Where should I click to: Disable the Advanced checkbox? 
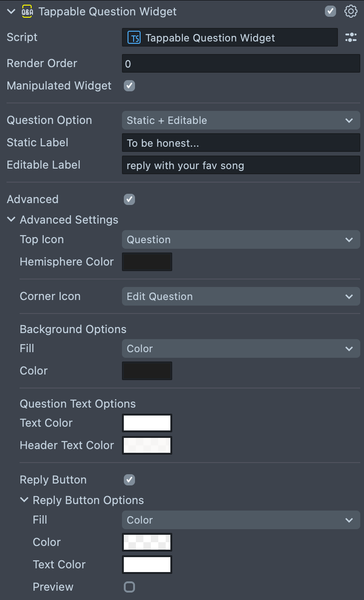click(x=129, y=199)
